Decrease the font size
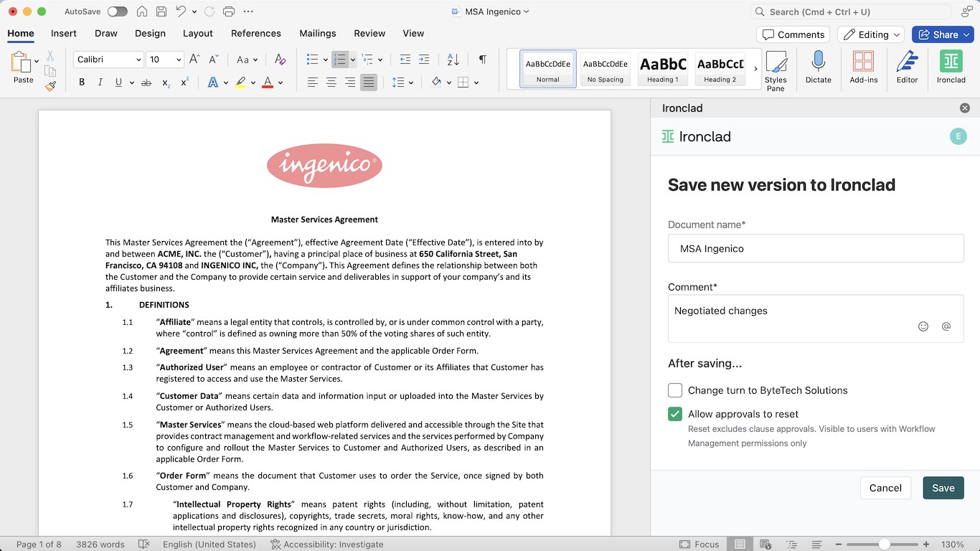Viewport: 980px width, 551px height. (x=213, y=60)
